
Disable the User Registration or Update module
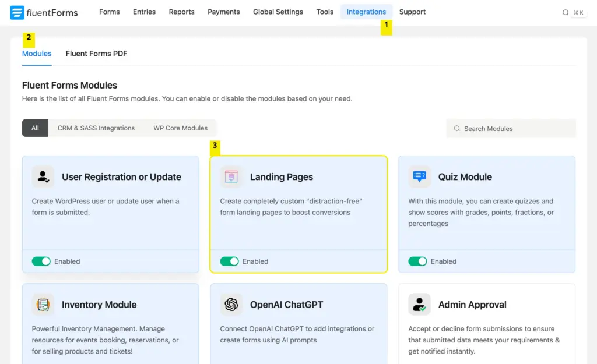click(x=41, y=261)
